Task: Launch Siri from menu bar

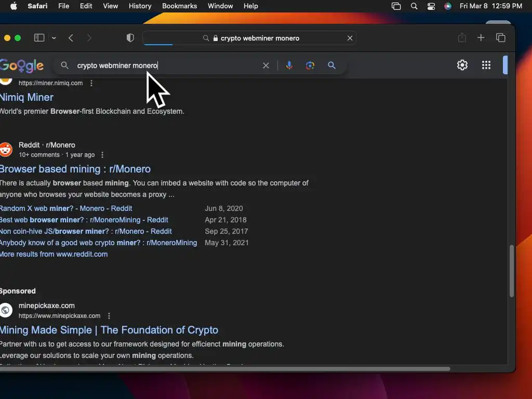Action: (448, 6)
